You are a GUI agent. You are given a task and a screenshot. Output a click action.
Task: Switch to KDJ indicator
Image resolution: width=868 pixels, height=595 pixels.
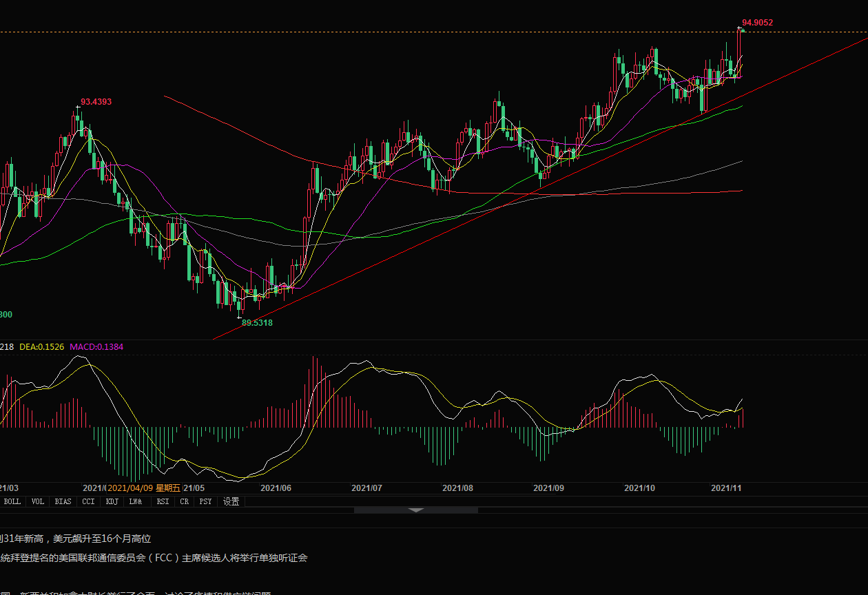coord(112,501)
